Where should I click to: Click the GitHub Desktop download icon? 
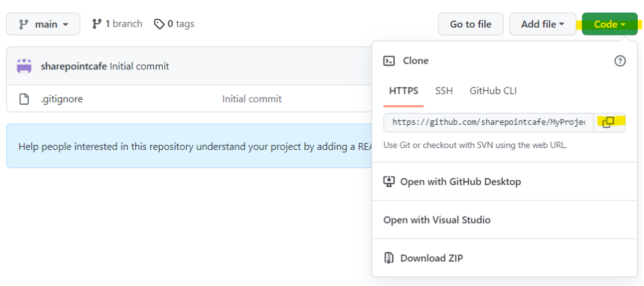point(389,181)
